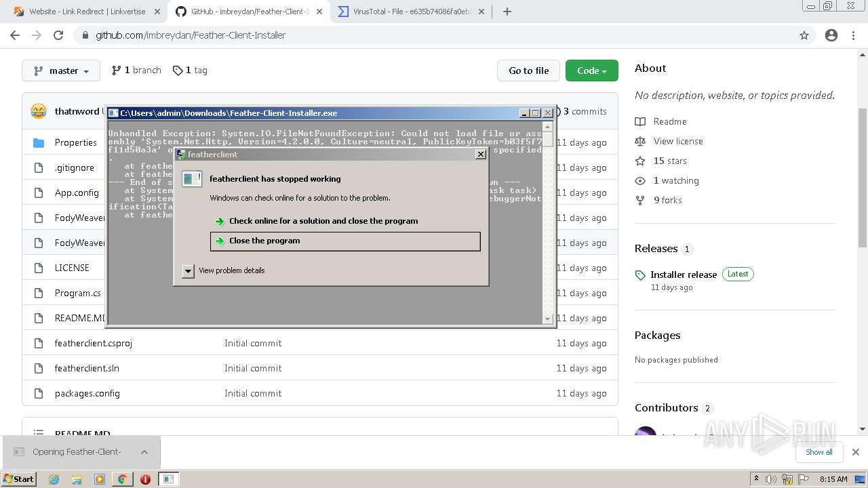Bookmark this page with the star icon
The height and width of the screenshot is (488, 868).
point(804,35)
